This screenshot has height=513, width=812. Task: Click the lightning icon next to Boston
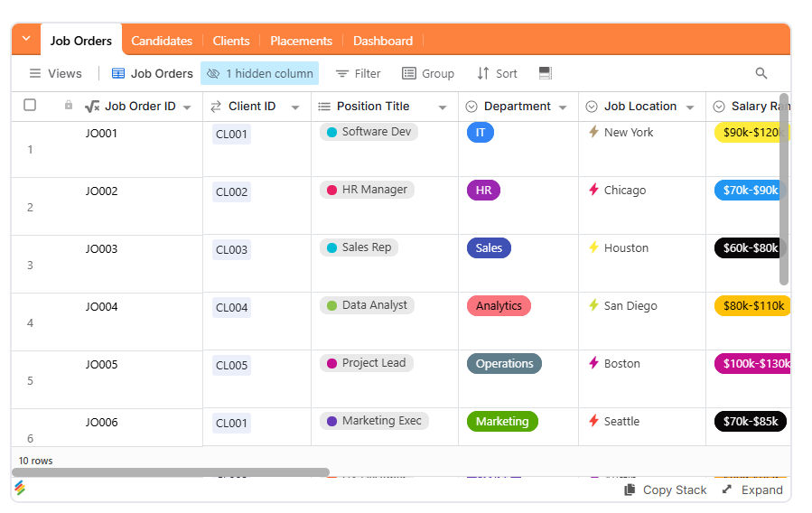(594, 363)
